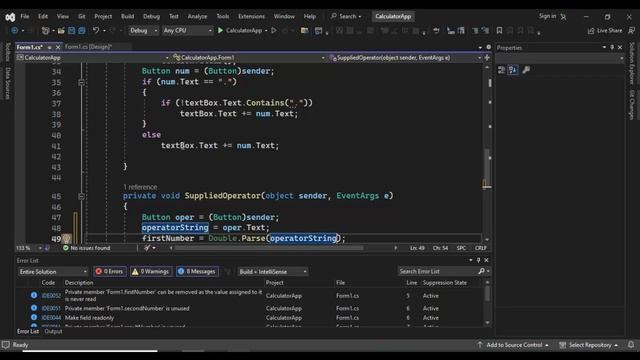Click the 1 reference CodeLens link

140,187
